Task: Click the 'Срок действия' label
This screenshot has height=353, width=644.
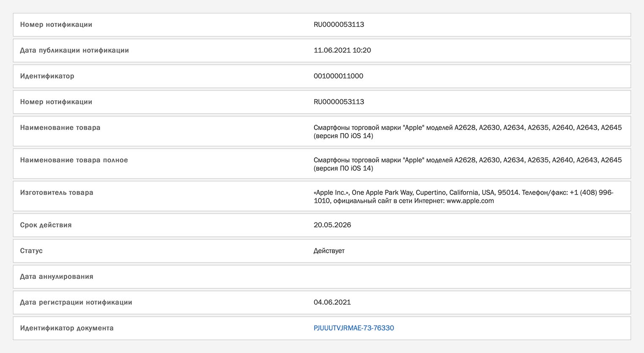Action: tap(46, 225)
